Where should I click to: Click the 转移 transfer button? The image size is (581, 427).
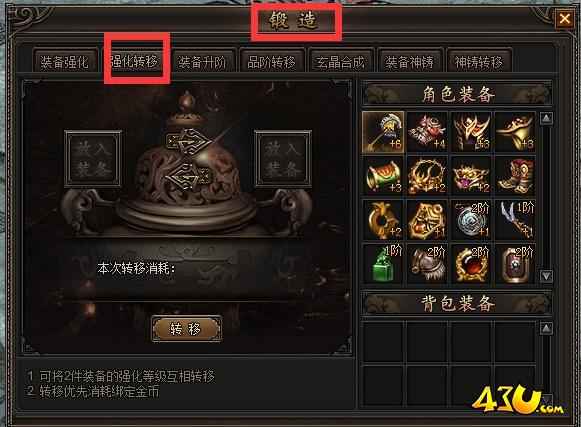(186, 328)
